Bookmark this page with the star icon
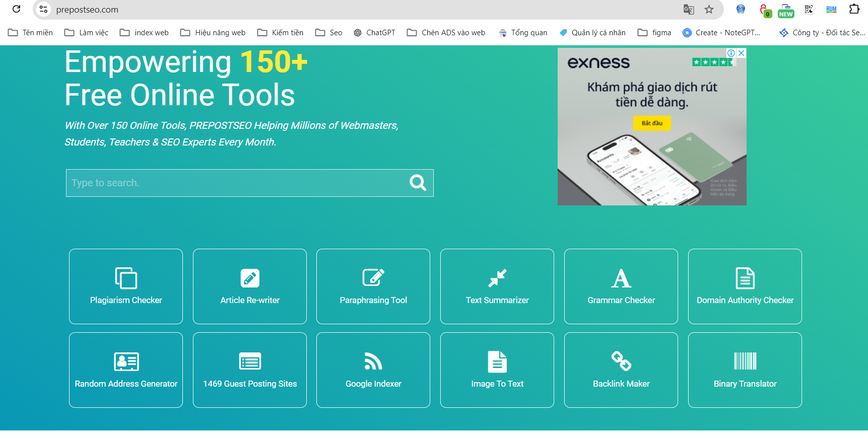868x439 pixels. click(x=709, y=10)
